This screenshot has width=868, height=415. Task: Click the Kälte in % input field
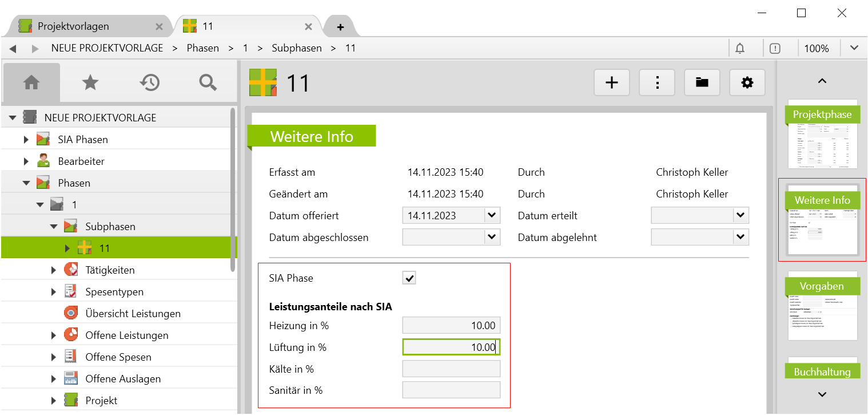451,369
